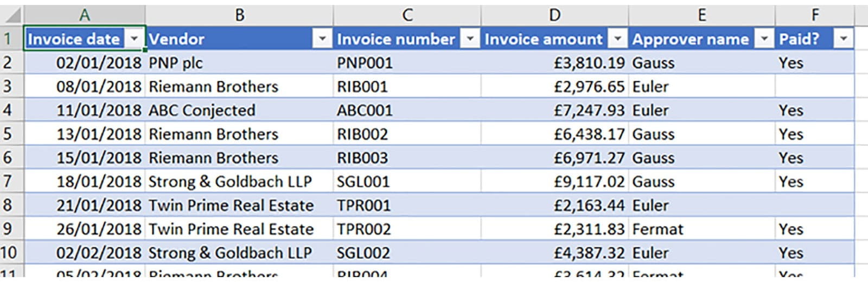Screen dimensions: 868x282
Task: Click the Fermat approver cell in row 9
Action: [x=701, y=229]
